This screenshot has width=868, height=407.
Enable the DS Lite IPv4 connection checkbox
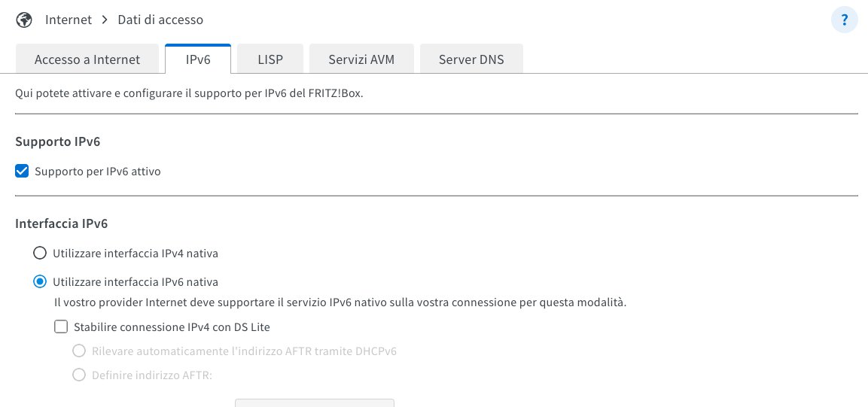pyautogui.click(x=61, y=327)
